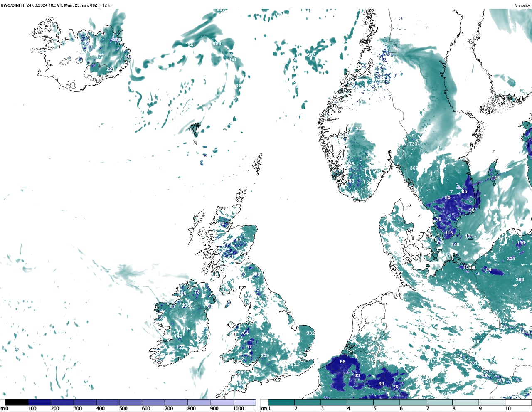
Task: Click the darkest teal 1–2 km swatch
Action: pos(281,402)
